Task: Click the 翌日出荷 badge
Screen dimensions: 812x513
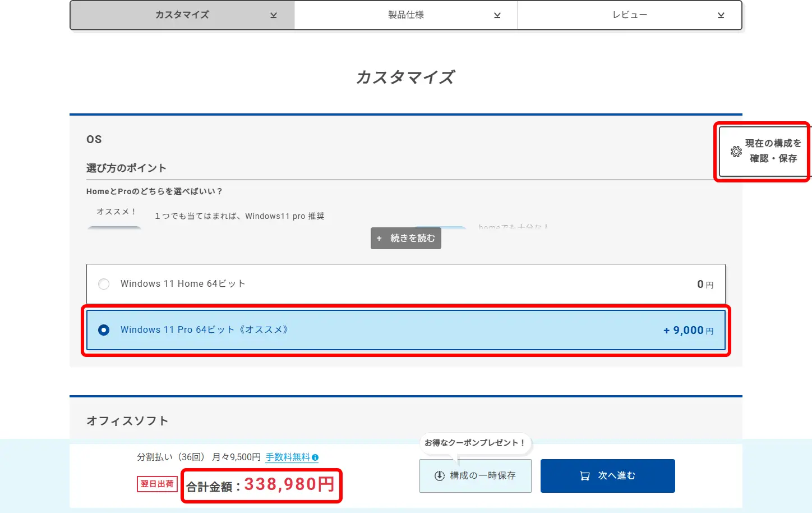Action: tap(157, 484)
